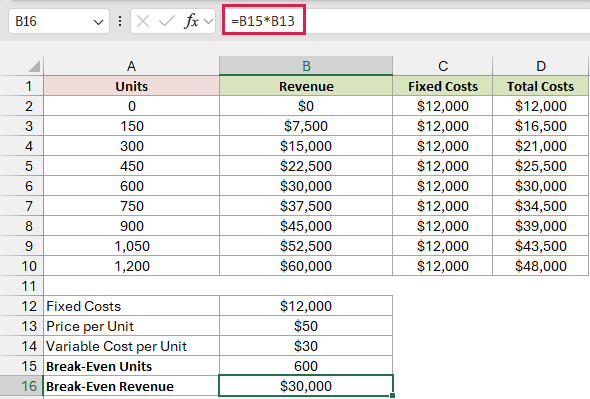590x399 pixels.
Task: Select the total costs cell $21,000
Action: point(540,146)
